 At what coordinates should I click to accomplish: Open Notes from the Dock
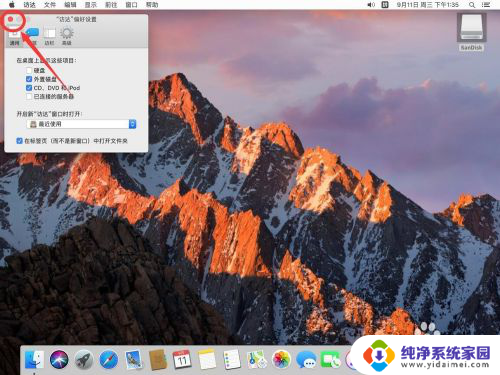[x=207, y=359]
